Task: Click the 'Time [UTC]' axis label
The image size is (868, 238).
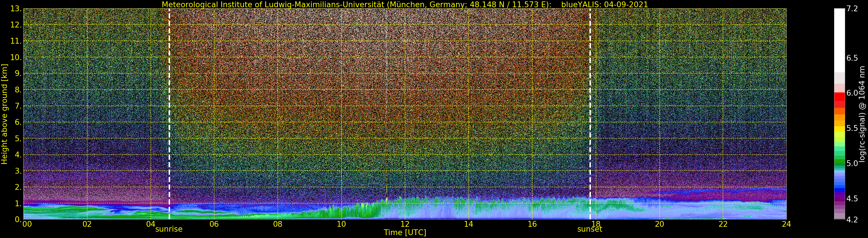Action: point(405,233)
